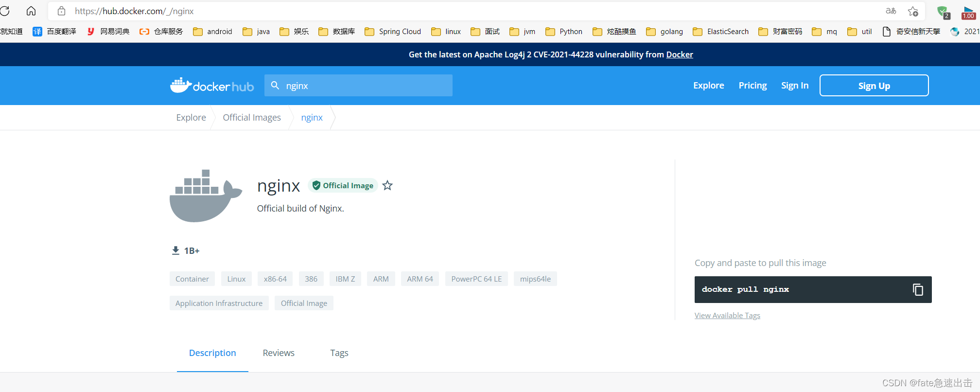Select the Container tag chip
The image size is (980, 392).
(x=192, y=279)
